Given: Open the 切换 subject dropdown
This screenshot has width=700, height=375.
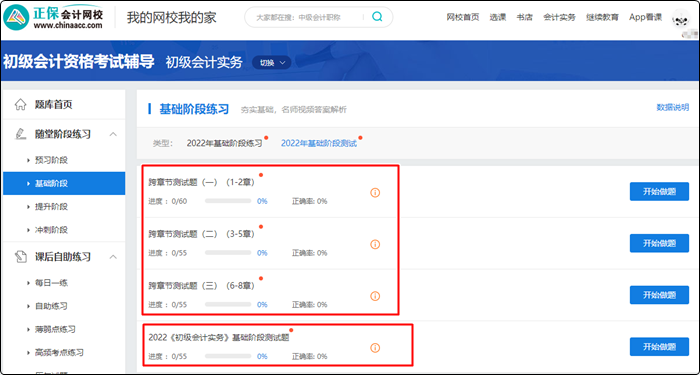Looking at the screenshot, I should (272, 63).
